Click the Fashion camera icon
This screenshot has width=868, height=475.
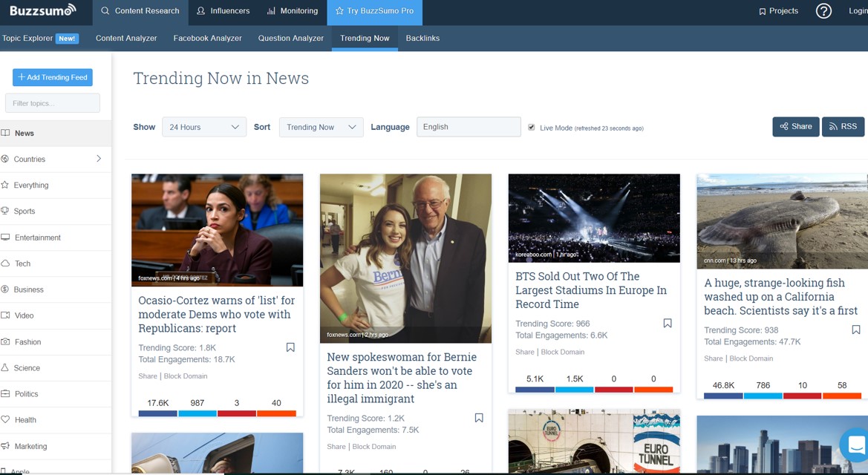pyautogui.click(x=5, y=341)
